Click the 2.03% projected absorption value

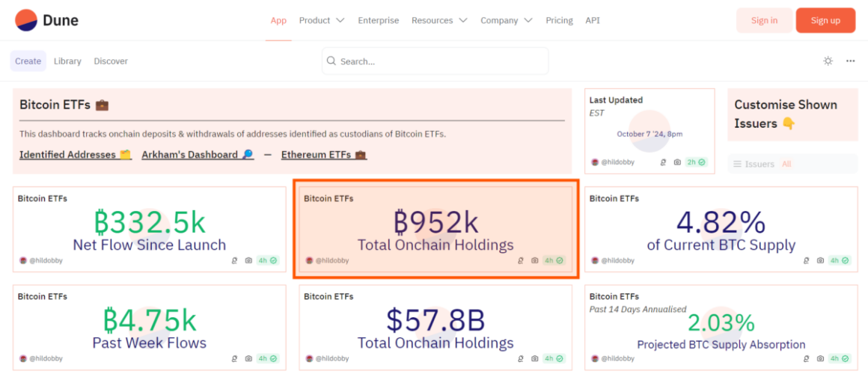point(721,322)
